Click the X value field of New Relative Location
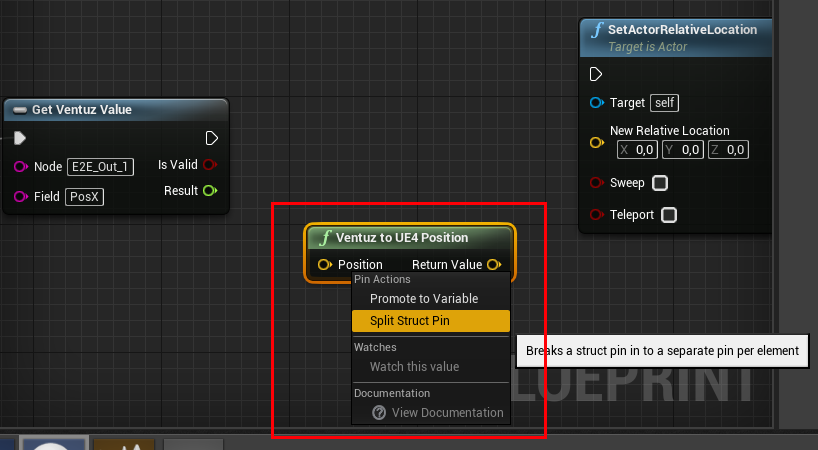 click(637, 150)
